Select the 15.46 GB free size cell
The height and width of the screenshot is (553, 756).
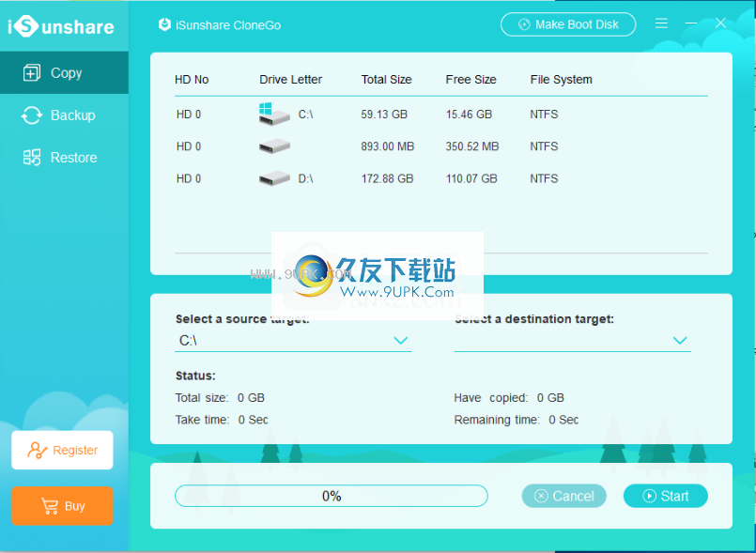click(x=469, y=115)
